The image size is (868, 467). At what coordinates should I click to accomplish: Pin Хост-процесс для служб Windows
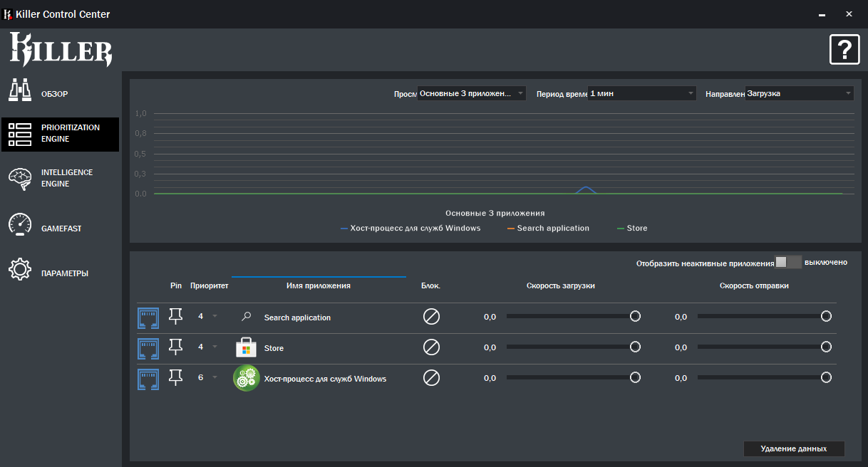coord(175,378)
